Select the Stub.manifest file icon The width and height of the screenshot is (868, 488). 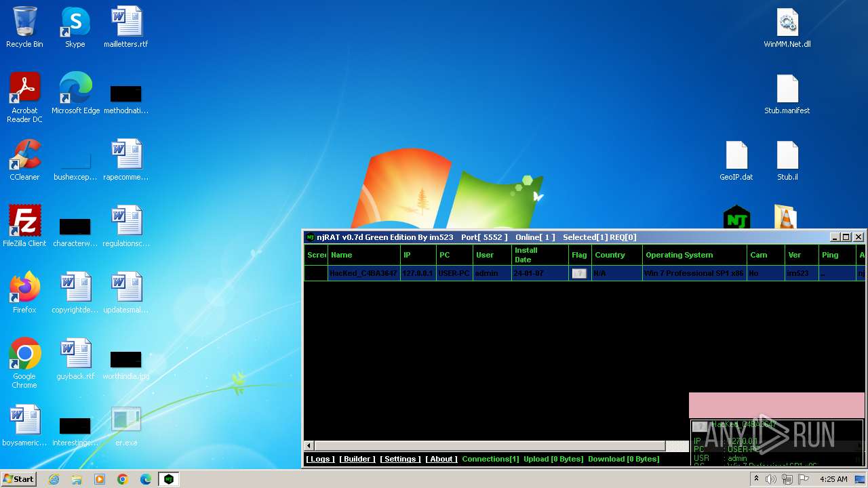(787, 94)
